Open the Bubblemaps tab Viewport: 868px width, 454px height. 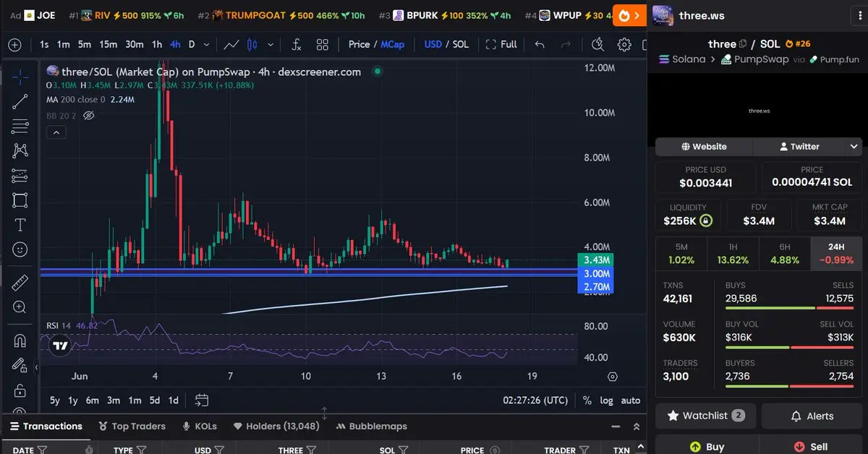point(372,426)
